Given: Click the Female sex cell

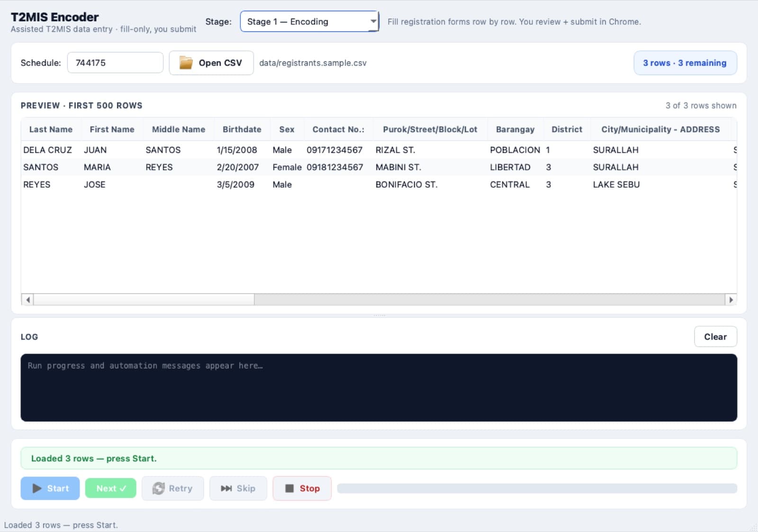Looking at the screenshot, I should click(287, 167).
